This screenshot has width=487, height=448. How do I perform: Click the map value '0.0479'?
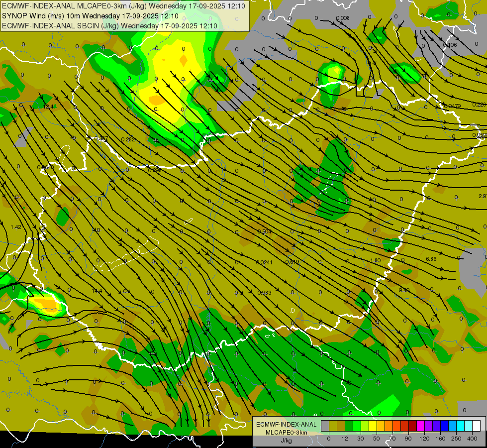[x=452, y=106]
